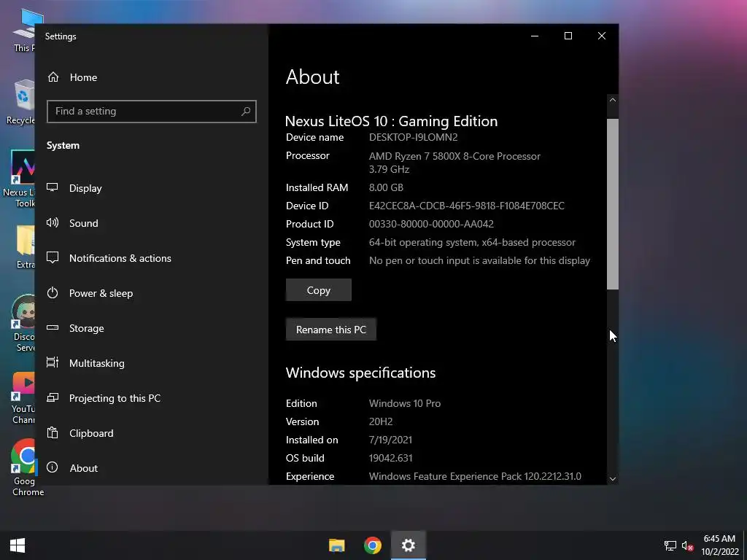Click the Multitasking icon

click(53, 363)
